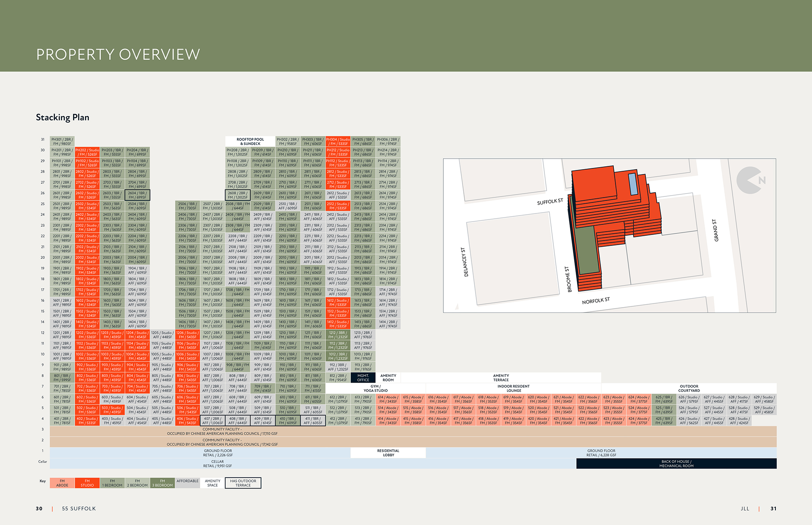Viewport: 812px width, 525px height.
Task: Select the FM 3 Bedroom key swatch
Action: coord(162,483)
